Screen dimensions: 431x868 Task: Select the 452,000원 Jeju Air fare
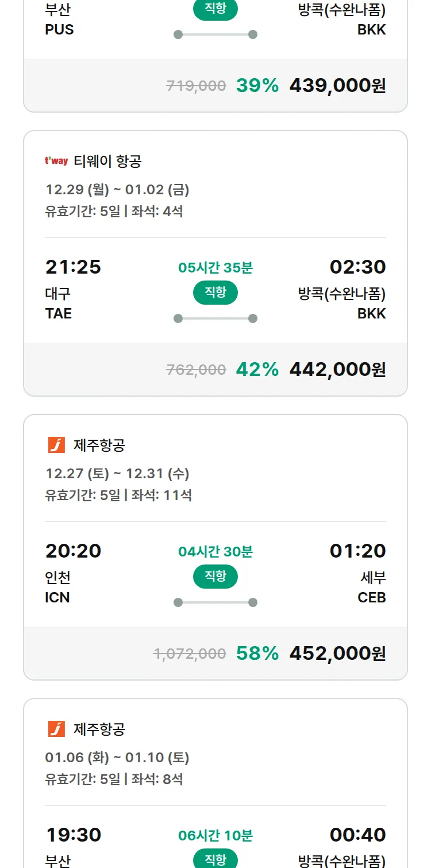point(337,653)
